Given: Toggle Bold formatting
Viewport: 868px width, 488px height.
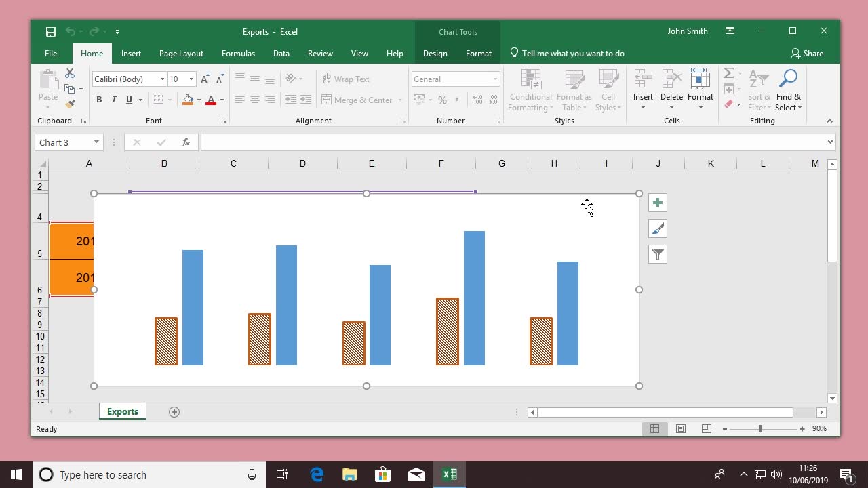Looking at the screenshot, I should click(x=99, y=100).
